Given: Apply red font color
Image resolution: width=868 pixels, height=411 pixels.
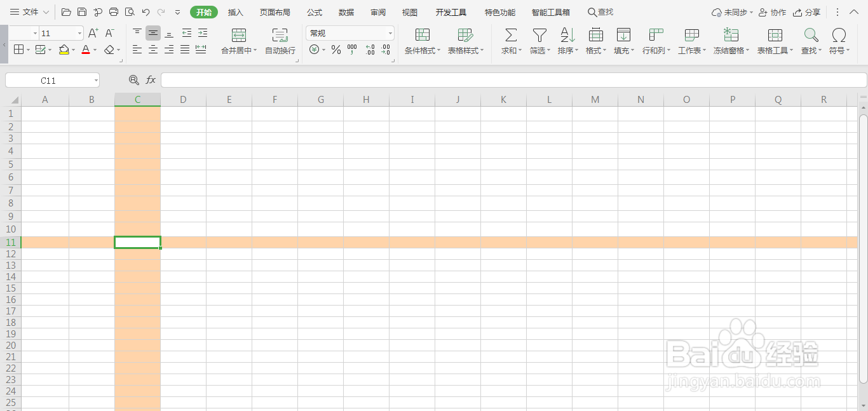Looking at the screenshot, I should 86,50.
